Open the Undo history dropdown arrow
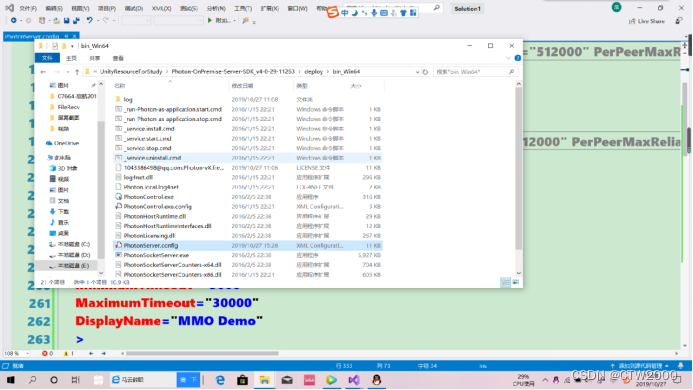693x390 pixels. coord(97,20)
